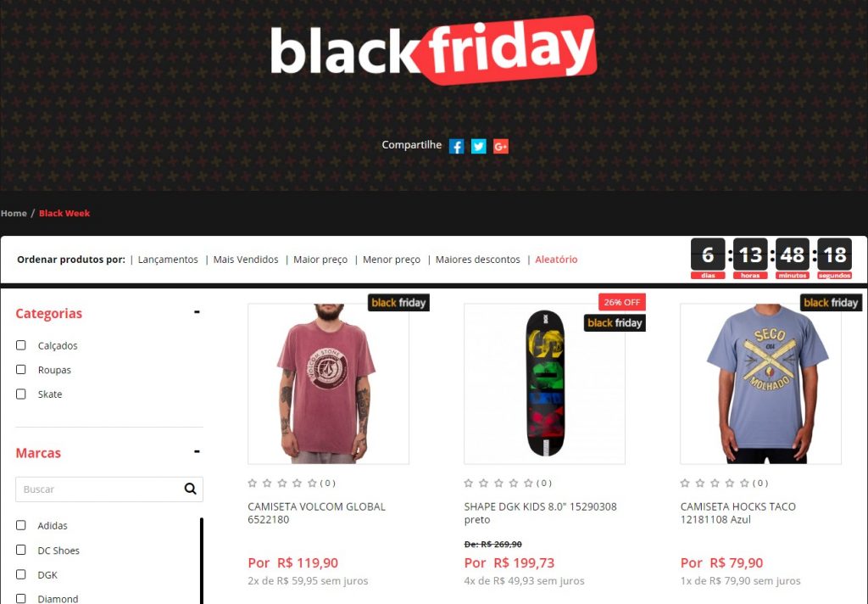Tick the DC Shoes brand checkbox

(x=21, y=550)
